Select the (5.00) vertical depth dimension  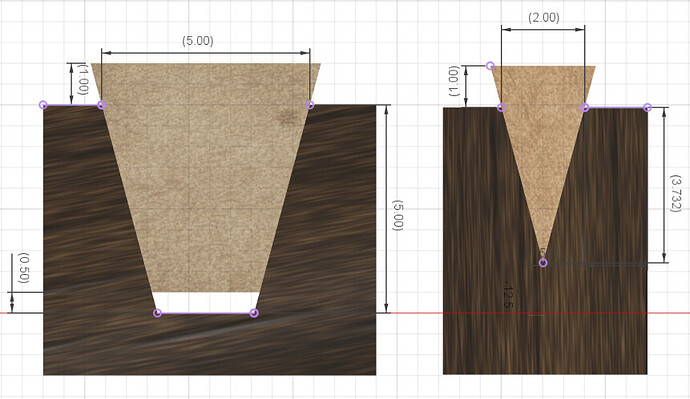click(x=397, y=215)
